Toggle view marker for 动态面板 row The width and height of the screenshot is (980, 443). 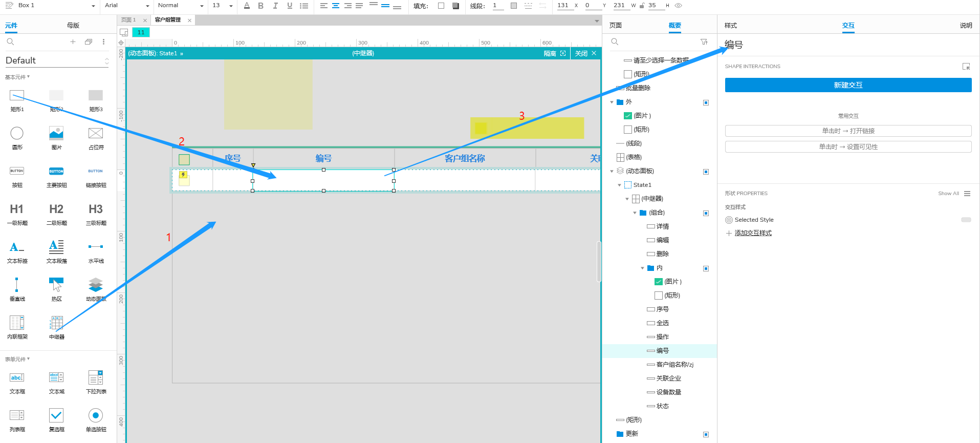point(706,172)
